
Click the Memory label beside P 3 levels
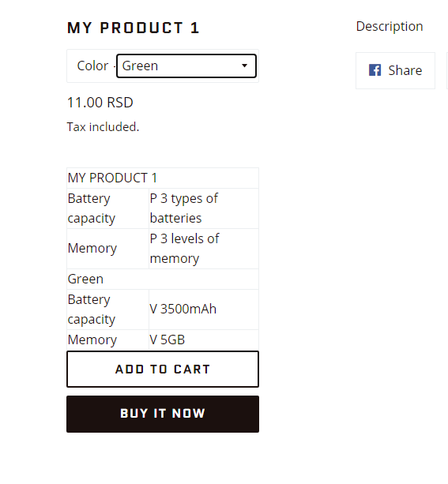tap(107, 249)
